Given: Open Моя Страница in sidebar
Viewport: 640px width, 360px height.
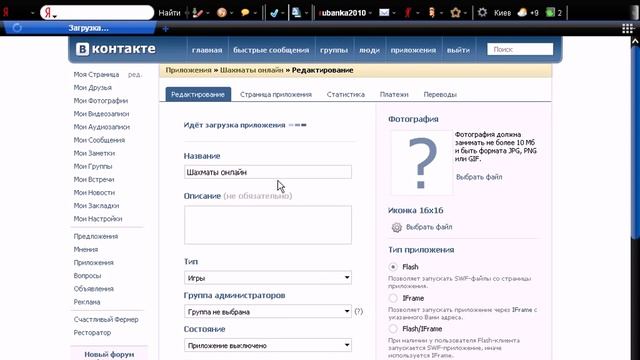Looking at the screenshot, I should [96, 74].
